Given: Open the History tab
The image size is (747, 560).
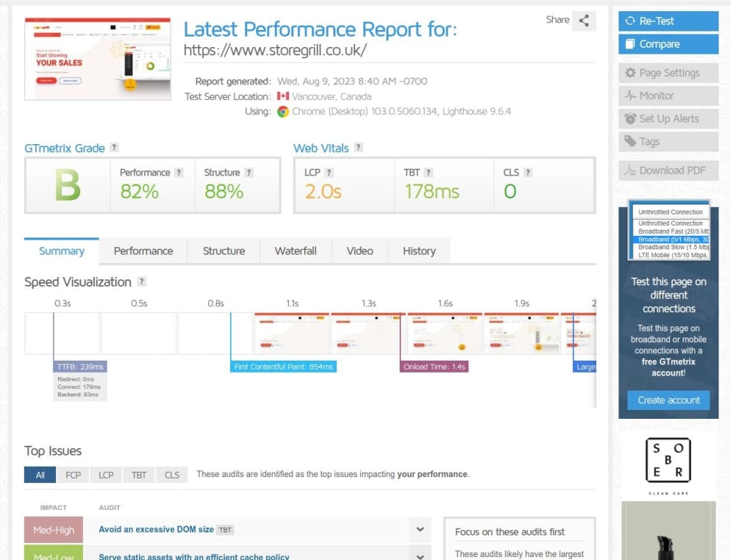Looking at the screenshot, I should click(x=419, y=250).
